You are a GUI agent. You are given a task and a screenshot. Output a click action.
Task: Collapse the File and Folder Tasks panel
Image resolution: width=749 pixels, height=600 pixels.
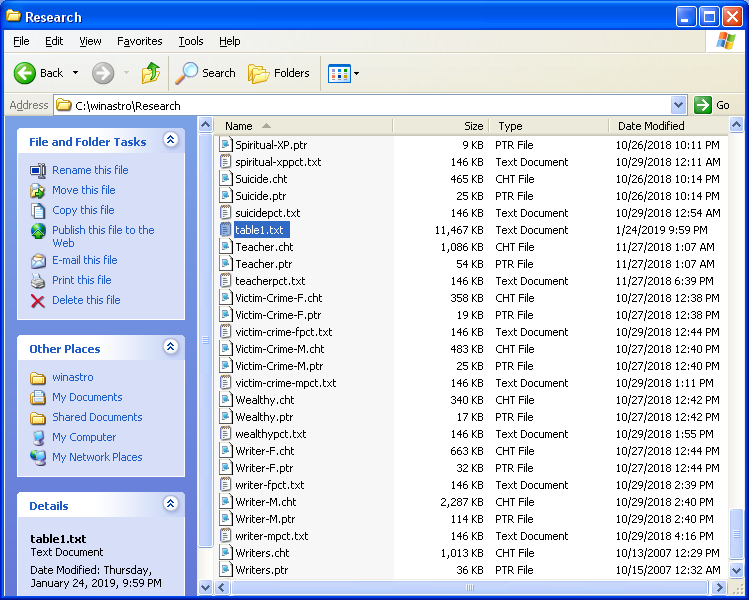coord(171,139)
